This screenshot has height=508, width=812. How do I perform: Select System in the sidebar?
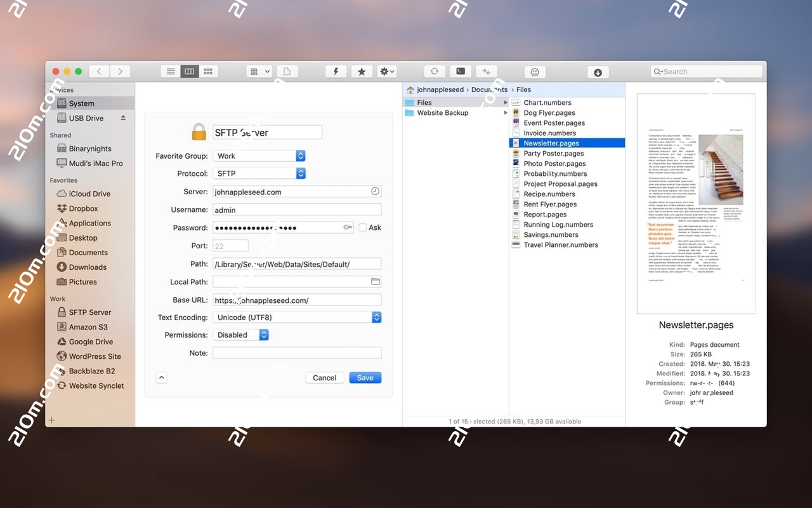(x=89, y=104)
